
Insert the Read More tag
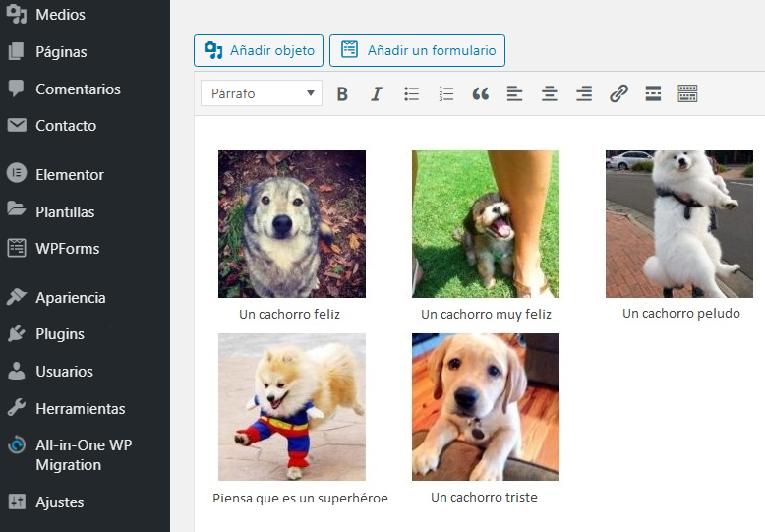click(653, 93)
